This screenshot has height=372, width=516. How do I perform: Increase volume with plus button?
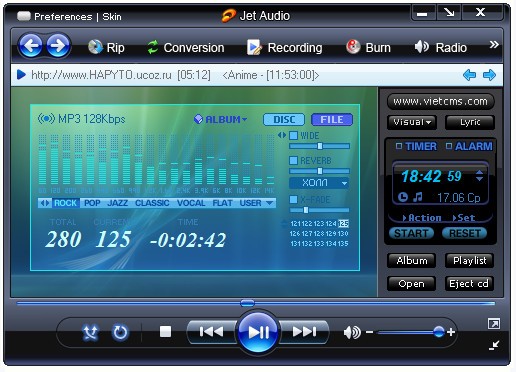coord(451,332)
